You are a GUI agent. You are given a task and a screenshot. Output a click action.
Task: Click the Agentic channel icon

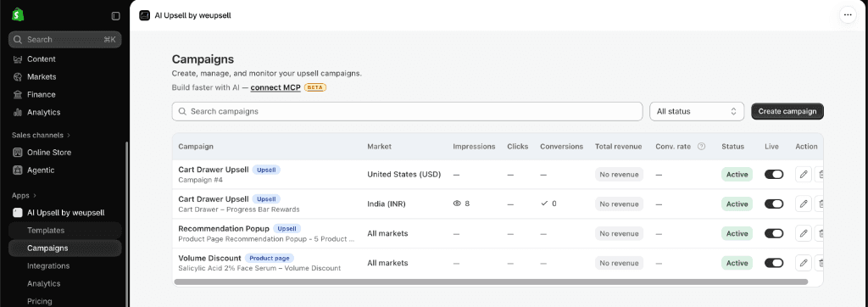[x=18, y=170]
